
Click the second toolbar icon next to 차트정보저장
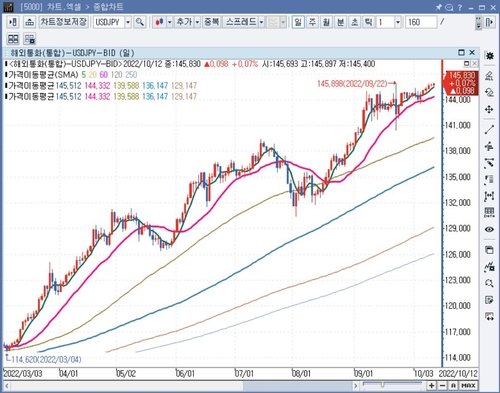[29, 22]
